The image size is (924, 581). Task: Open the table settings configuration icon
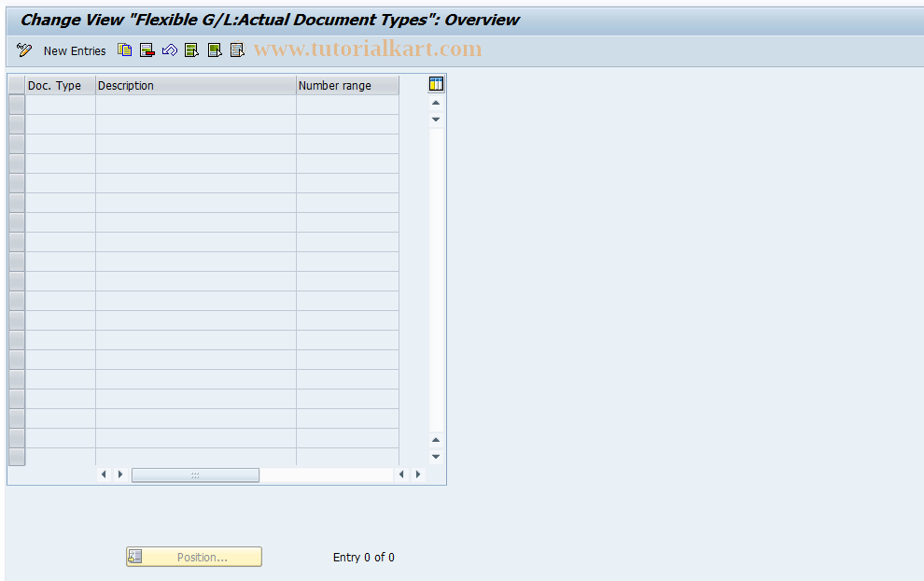pyautogui.click(x=436, y=84)
